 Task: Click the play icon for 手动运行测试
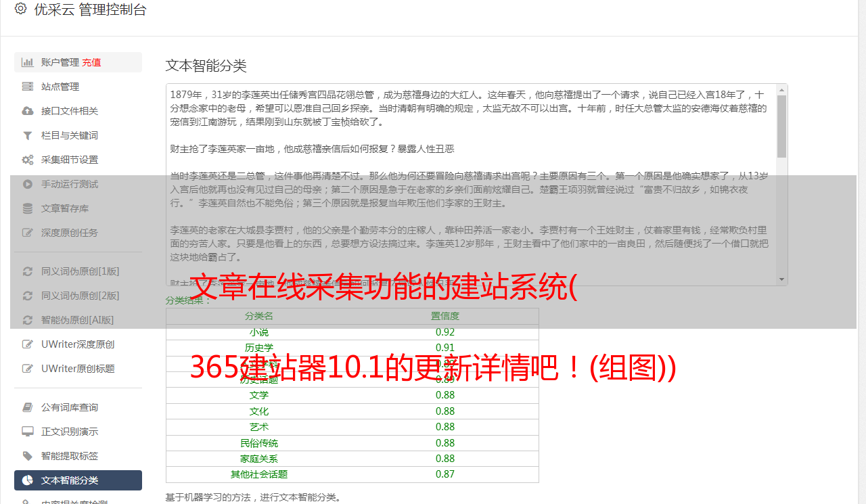pyautogui.click(x=28, y=184)
